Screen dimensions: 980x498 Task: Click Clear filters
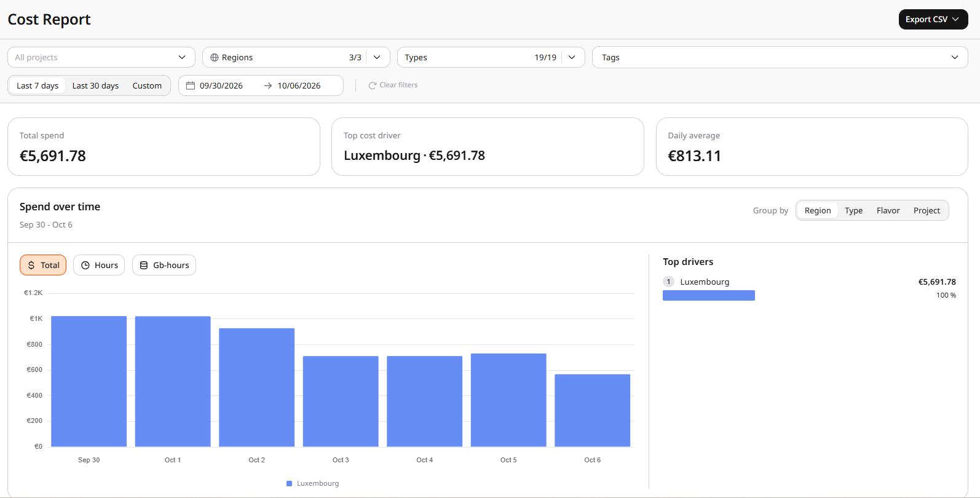pos(393,85)
